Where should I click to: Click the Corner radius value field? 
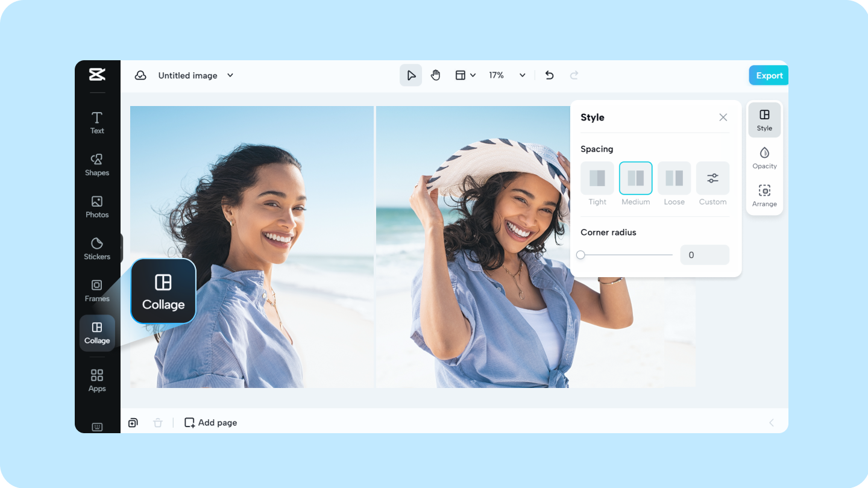pyautogui.click(x=705, y=255)
